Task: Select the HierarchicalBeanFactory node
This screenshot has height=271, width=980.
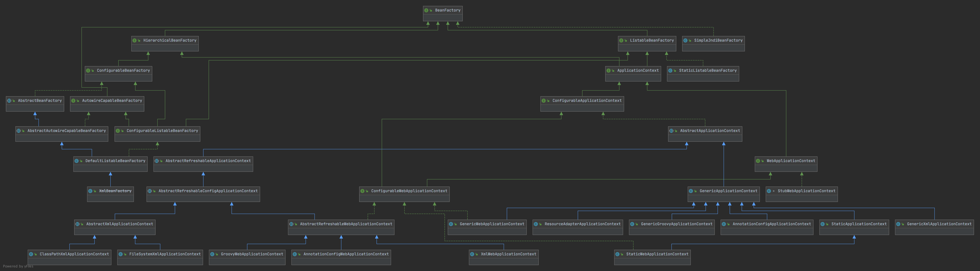Action: coord(170,40)
